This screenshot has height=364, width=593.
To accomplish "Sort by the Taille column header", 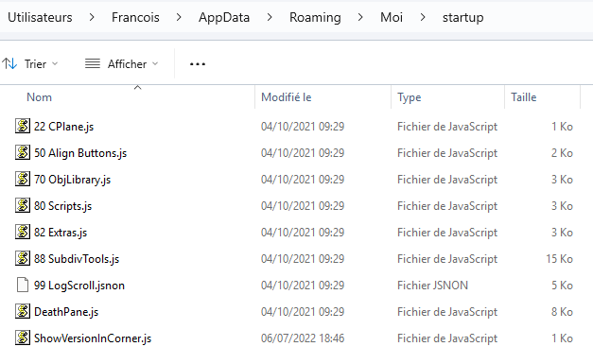I will pos(523,97).
